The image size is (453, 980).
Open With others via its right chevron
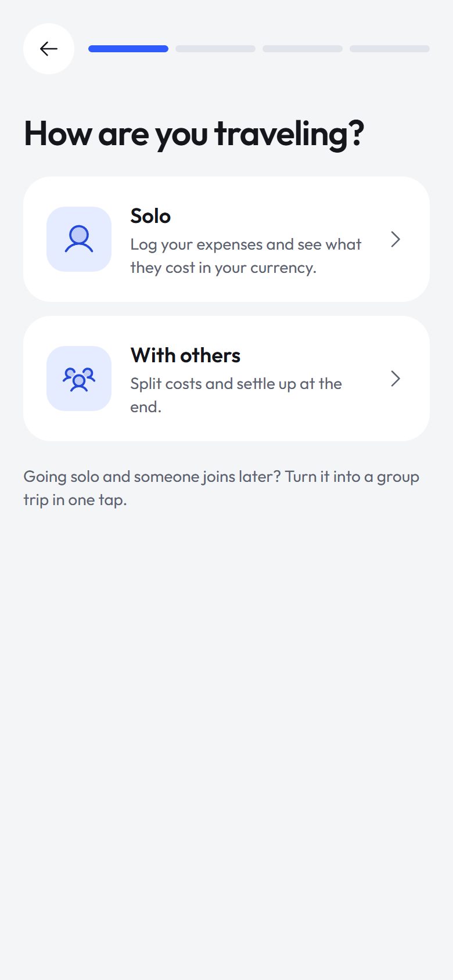click(396, 379)
